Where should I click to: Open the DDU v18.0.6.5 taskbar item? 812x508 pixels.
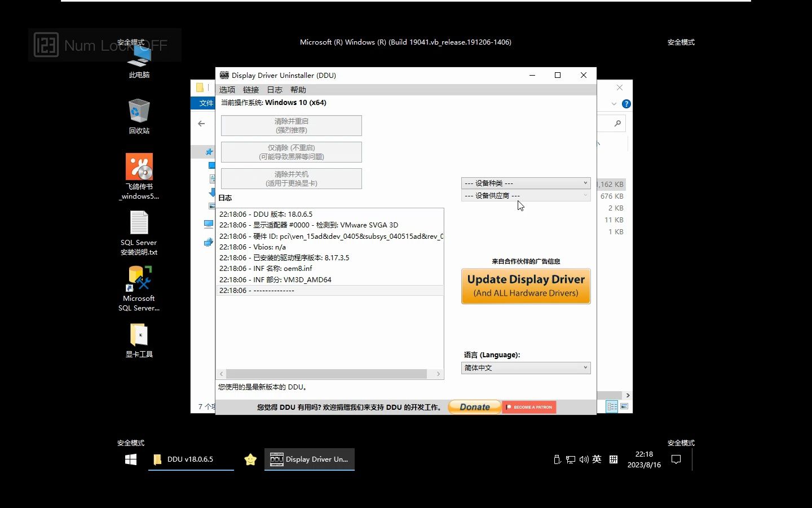(x=191, y=459)
